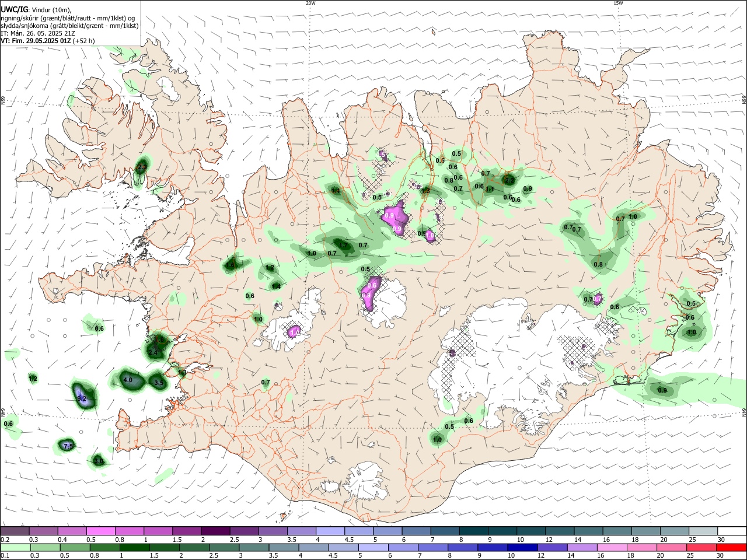Pick the dark green rain swatch between 1 and 1.5
747x560 pixels.
135,547
